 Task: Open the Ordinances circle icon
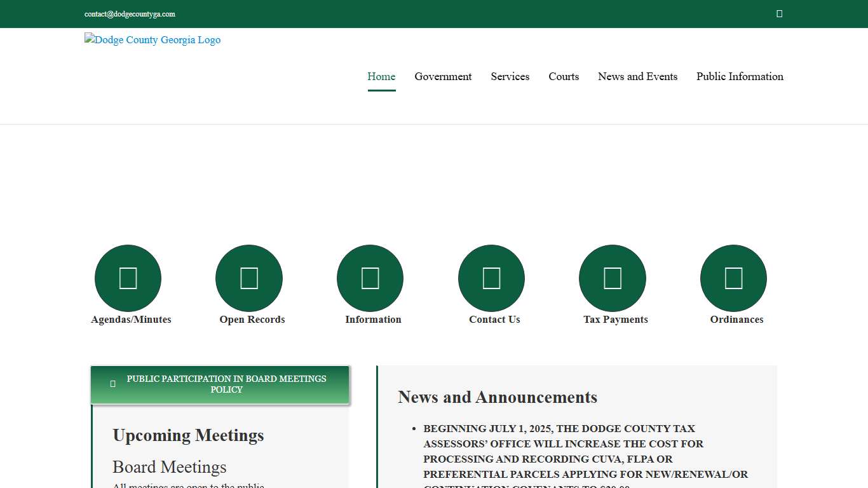pyautogui.click(x=733, y=278)
